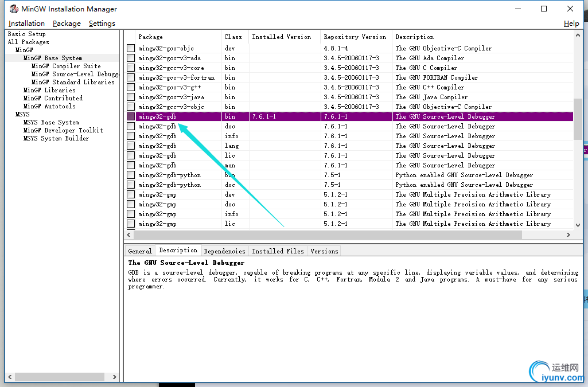
Task: Select the MinGW tree node
Action: coord(24,50)
